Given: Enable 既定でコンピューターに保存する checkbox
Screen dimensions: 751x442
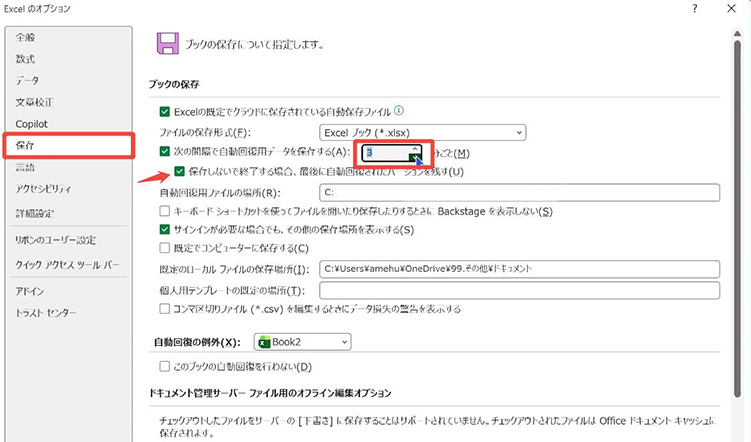Looking at the screenshot, I should tap(165, 248).
